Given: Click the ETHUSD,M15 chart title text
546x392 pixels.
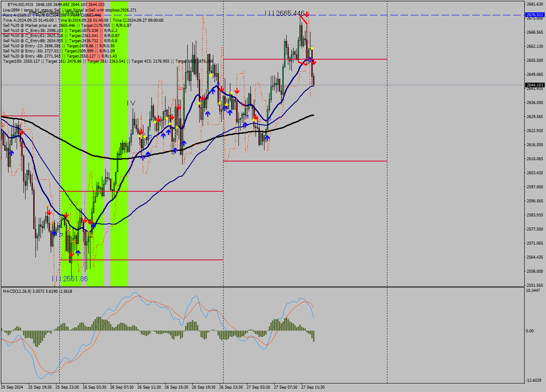Looking at the screenshot, I should click(x=20, y=4).
